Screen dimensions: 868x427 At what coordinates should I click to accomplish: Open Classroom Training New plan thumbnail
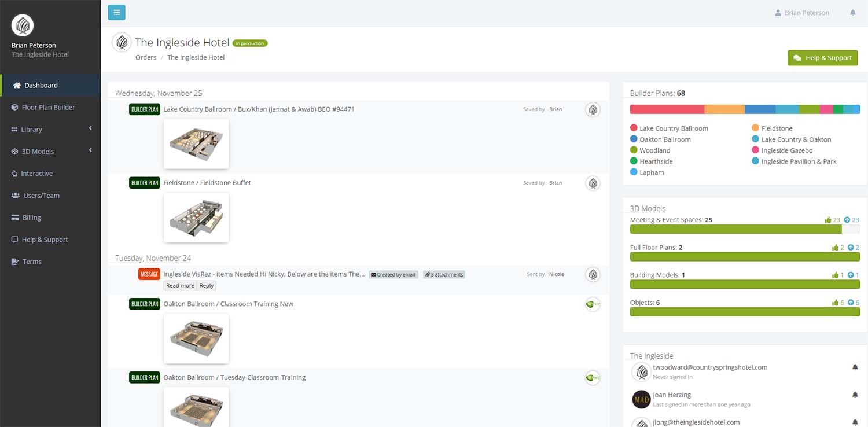coord(196,338)
